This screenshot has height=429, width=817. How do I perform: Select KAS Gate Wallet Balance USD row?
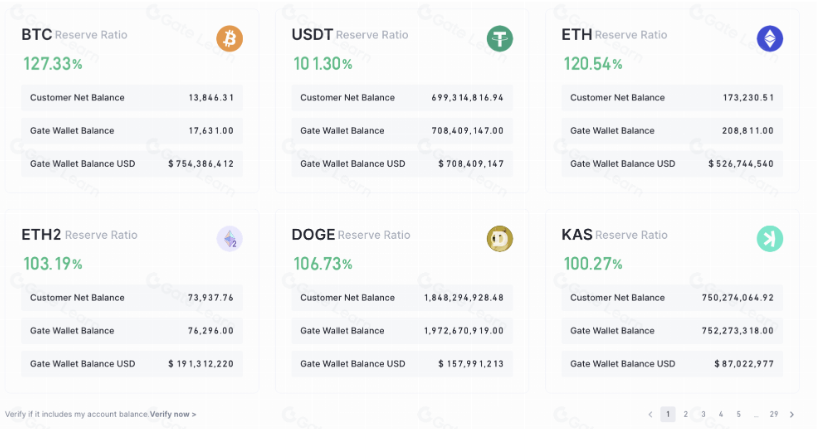pyautogui.click(x=672, y=364)
